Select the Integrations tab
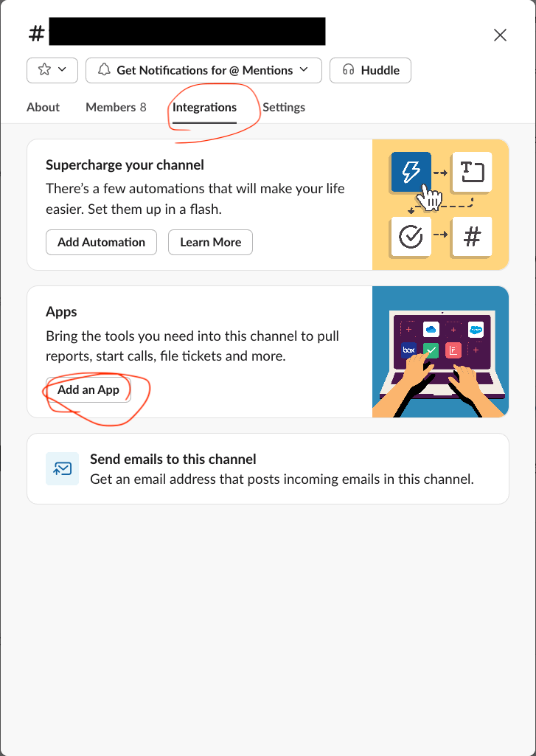Image resolution: width=536 pixels, height=756 pixels. [x=204, y=107]
